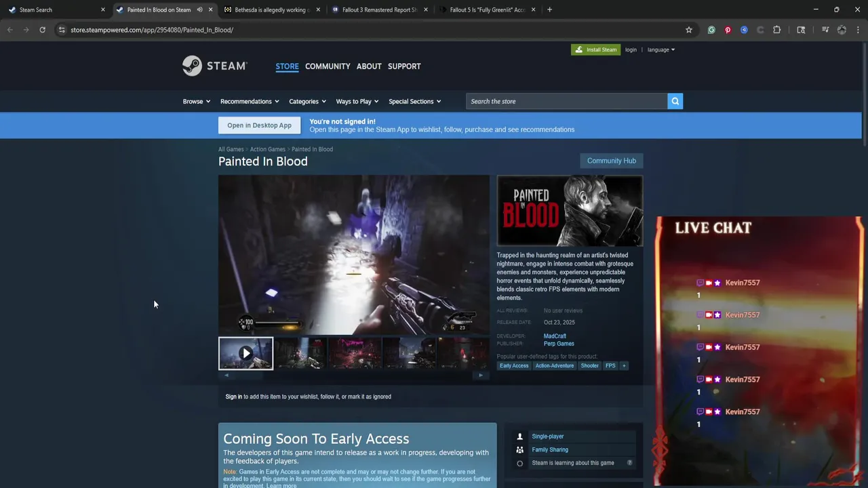
Task: Play the trailer video thumbnail
Action: tap(245, 353)
